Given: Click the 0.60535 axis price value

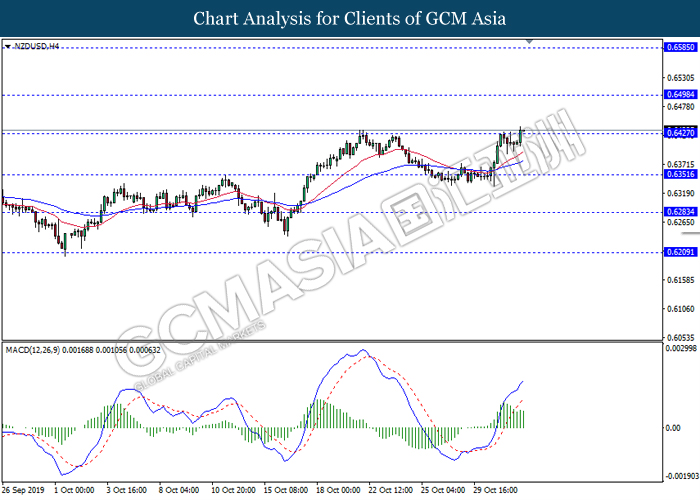Looking at the screenshot, I should [681, 338].
